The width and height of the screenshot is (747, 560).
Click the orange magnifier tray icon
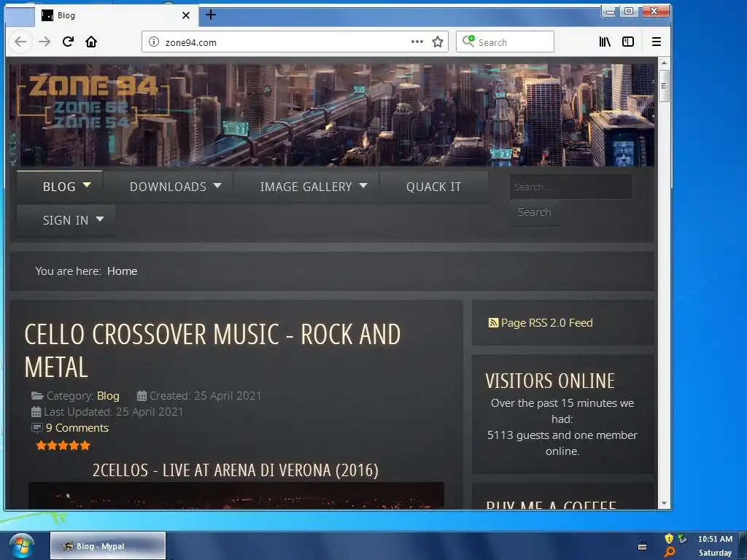pyautogui.click(x=670, y=552)
